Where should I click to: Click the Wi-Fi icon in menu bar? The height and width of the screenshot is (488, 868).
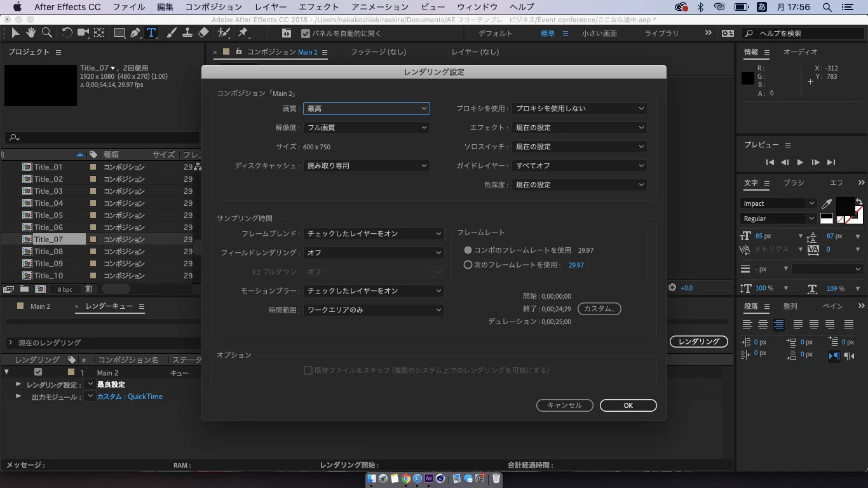point(719,7)
